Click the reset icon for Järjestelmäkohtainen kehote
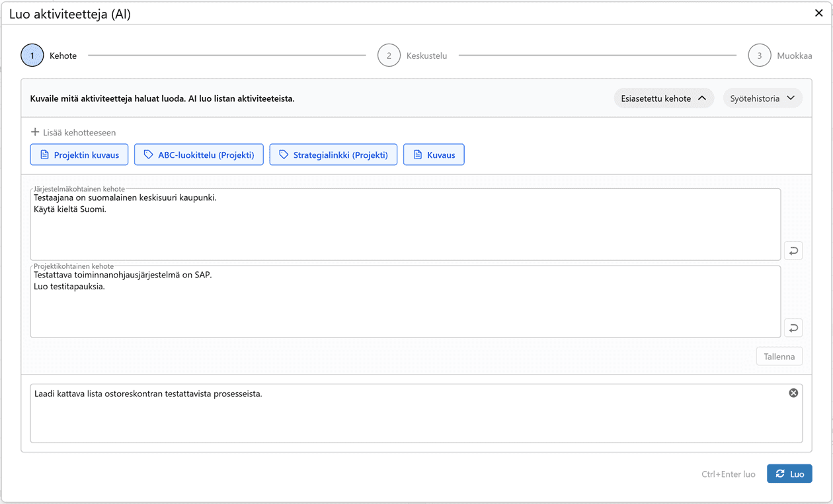Screen dimensions: 833x504 tap(793, 250)
